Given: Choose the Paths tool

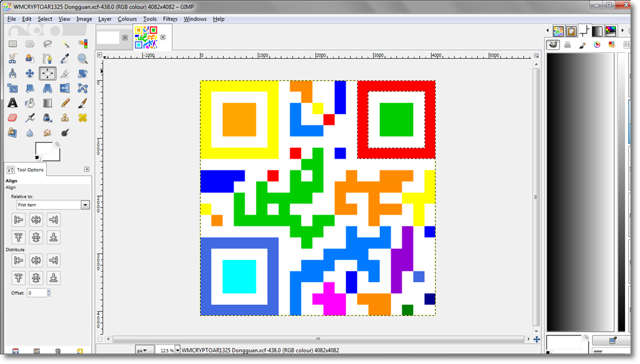Looking at the screenshot, I should pyautogui.click(x=47, y=59).
